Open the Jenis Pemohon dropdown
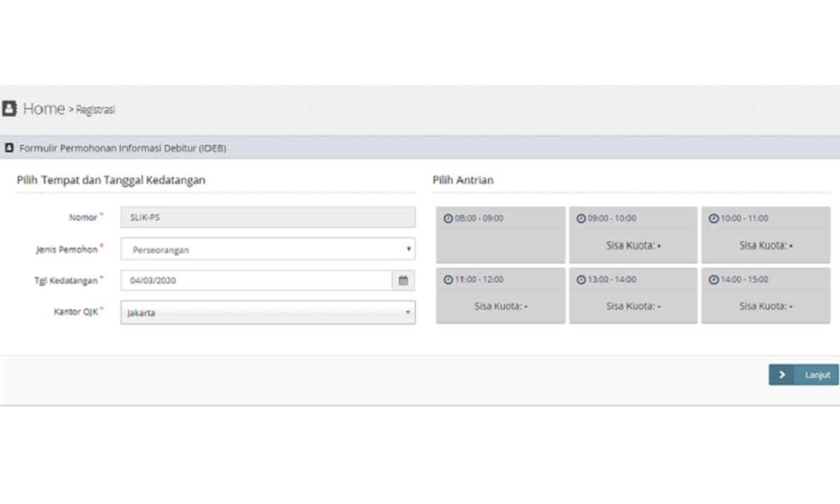The height and width of the screenshot is (504, 840). [x=267, y=249]
